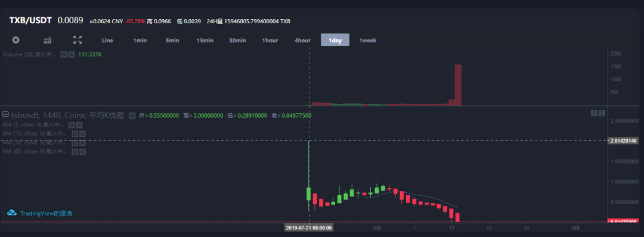Click the txbusdt, 1440, Coinx legend title

tap(68, 116)
